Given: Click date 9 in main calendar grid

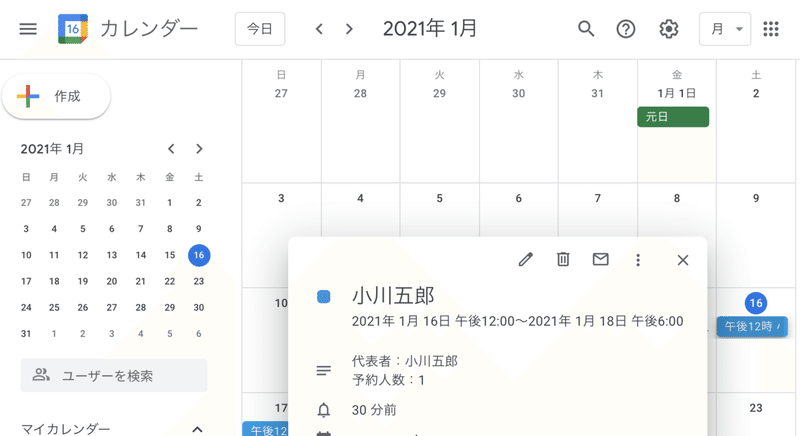Looking at the screenshot, I should click(756, 198).
